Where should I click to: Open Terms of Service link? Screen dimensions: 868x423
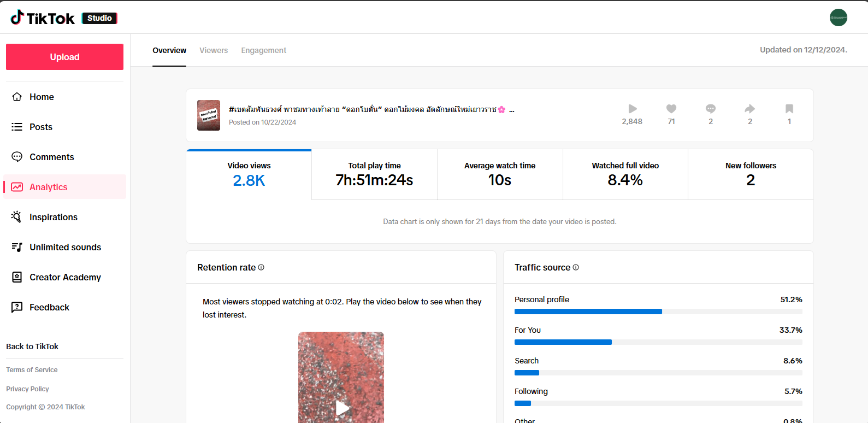click(32, 370)
